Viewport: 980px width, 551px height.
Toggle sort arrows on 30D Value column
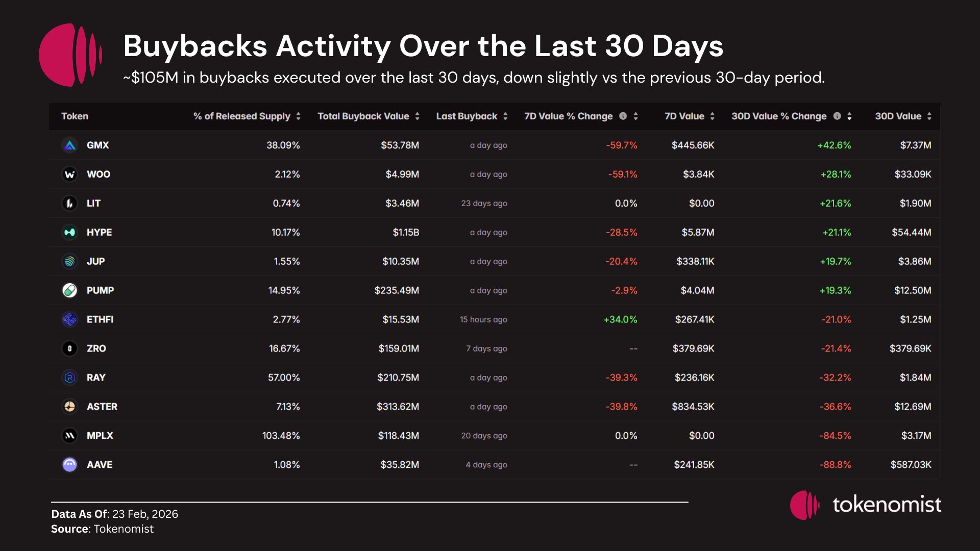tap(929, 116)
